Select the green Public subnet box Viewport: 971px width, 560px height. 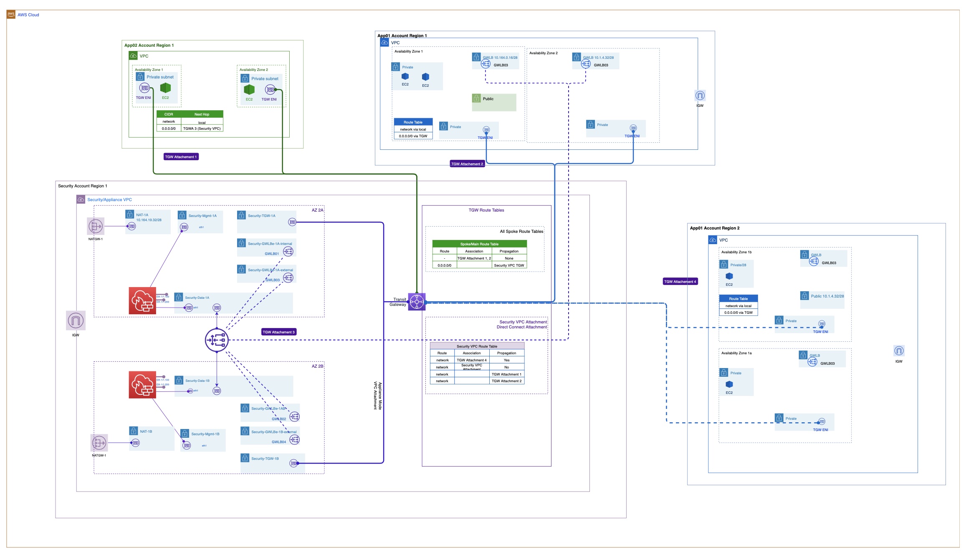tap(494, 102)
